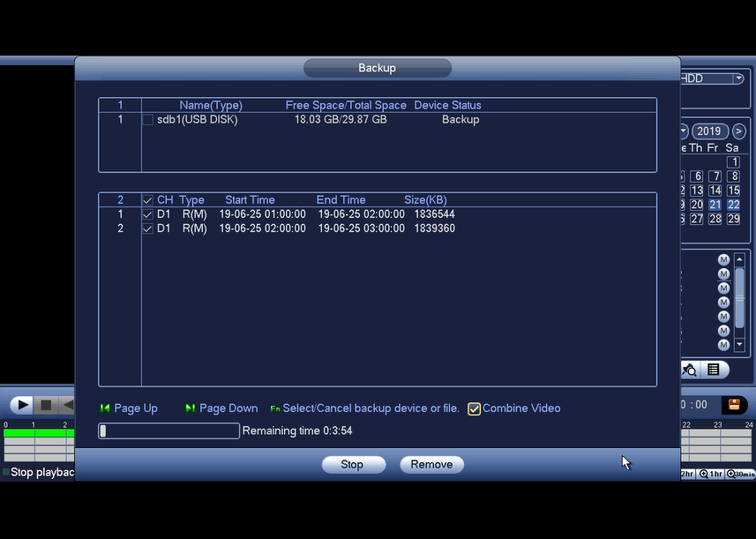
Task: Click the Select/Cancel backup device or file label
Action: (371, 408)
